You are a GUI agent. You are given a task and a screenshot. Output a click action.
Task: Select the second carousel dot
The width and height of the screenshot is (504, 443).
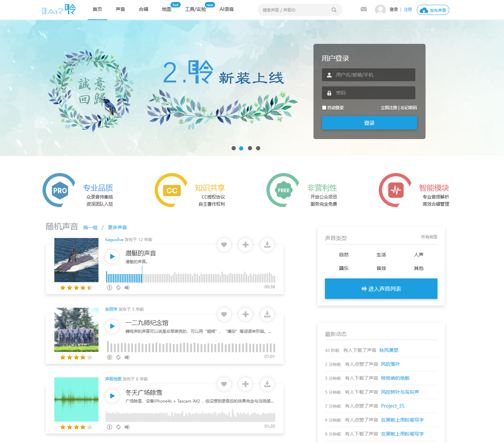tap(241, 148)
